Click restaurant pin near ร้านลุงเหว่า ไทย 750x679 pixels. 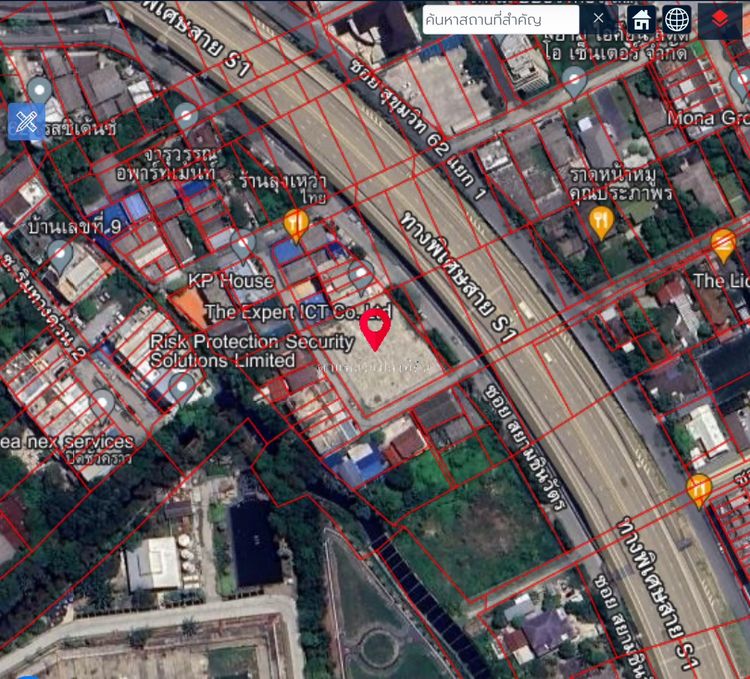tap(295, 224)
